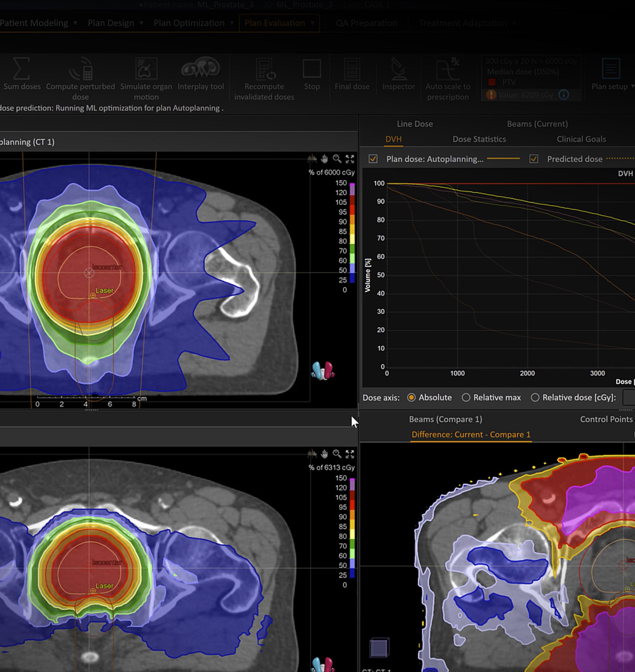Activate zoom magnifier in top CT view
The height and width of the screenshot is (672, 635).
337,159
